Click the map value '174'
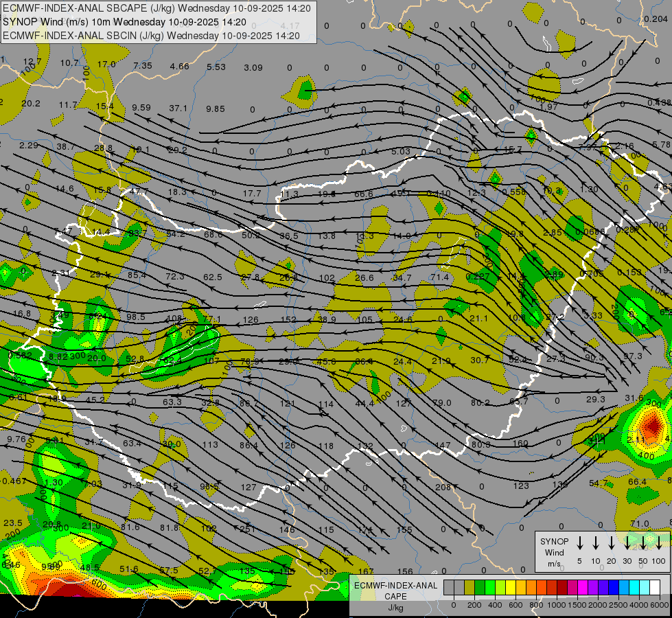Viewport: 672px width, 618px height. click(x=365, y=530)
